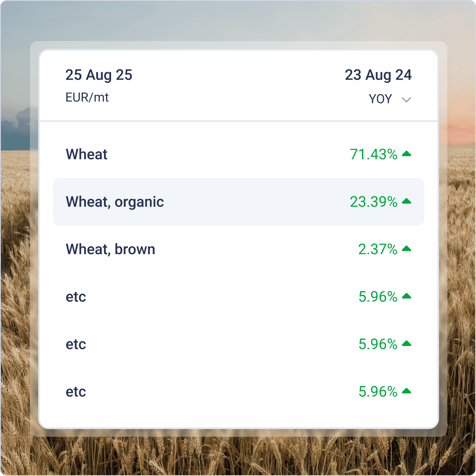Click the green up arrow beside 71.43%
This screenshot has width=476, height=476.
406,154
